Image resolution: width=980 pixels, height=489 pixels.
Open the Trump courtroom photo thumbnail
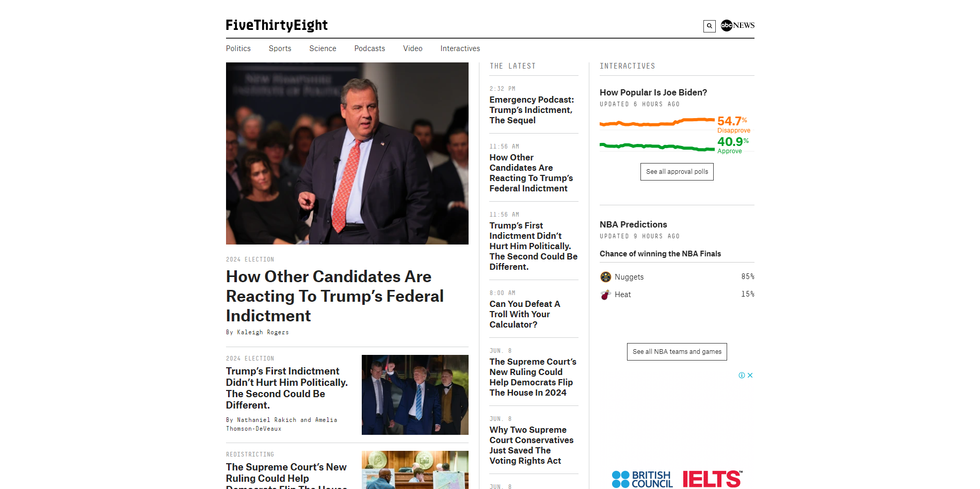pyautogui.click(x=415, y=395)
